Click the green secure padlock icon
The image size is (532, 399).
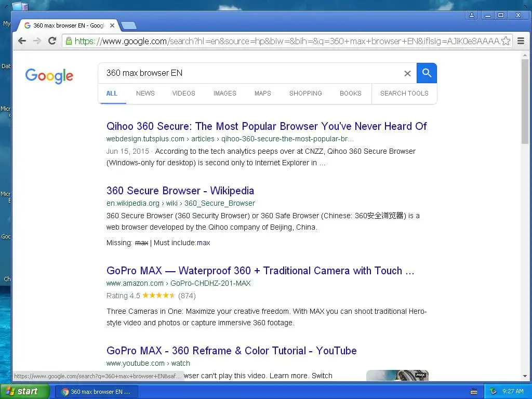pyautogui.click(x=69, y=41)
